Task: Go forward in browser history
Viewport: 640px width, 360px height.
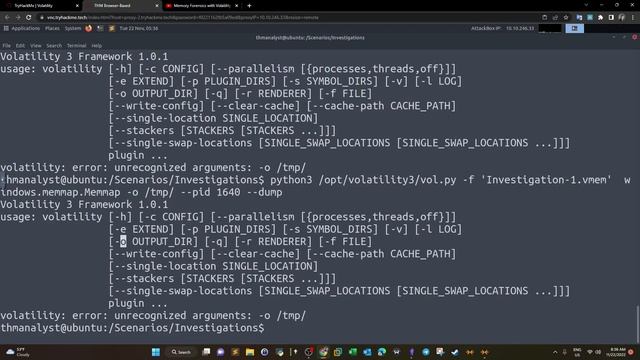Action: pos(18,18)
